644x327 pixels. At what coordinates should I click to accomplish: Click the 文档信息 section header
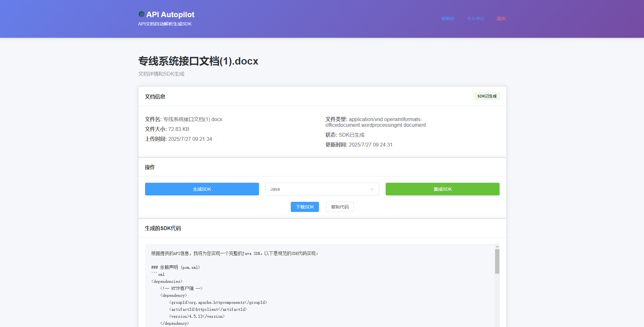pyautogui.click(x=155, y=97)
